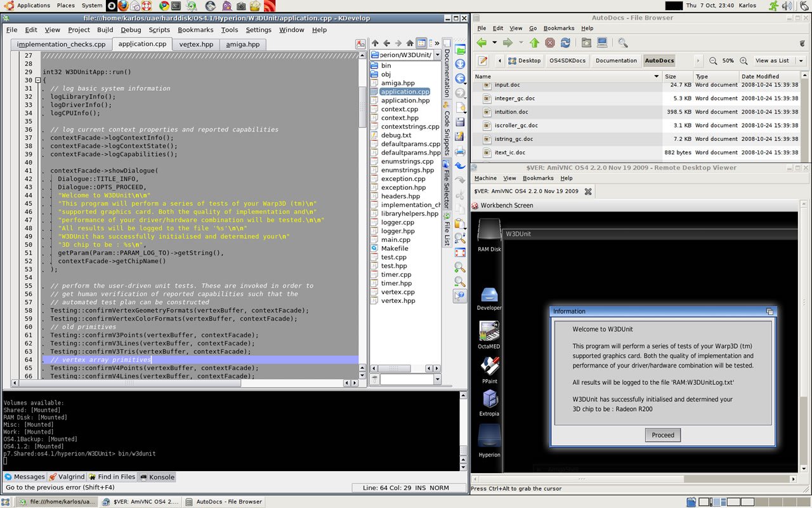Click the Documentation path bar button

[x=616, y=60]
